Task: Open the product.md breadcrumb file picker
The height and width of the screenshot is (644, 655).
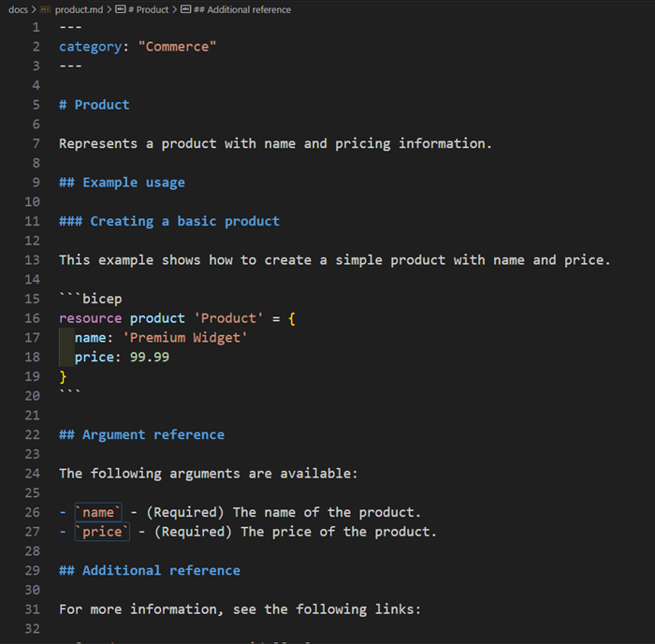Action: (x=79, y=9)
